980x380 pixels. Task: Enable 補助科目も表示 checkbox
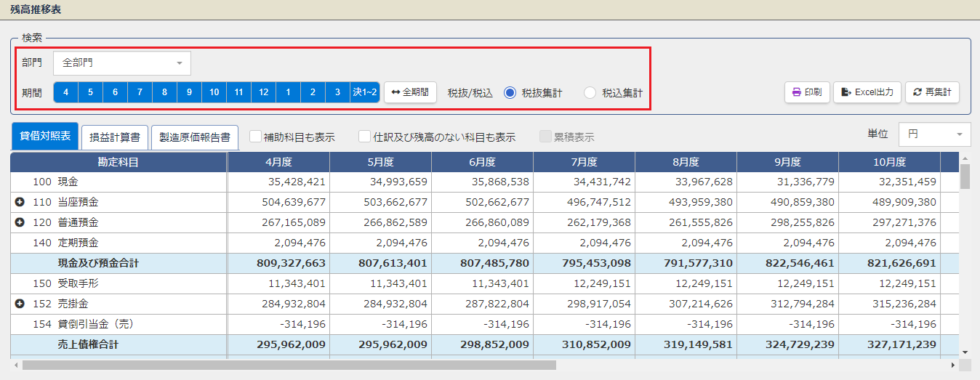(255, 136)
